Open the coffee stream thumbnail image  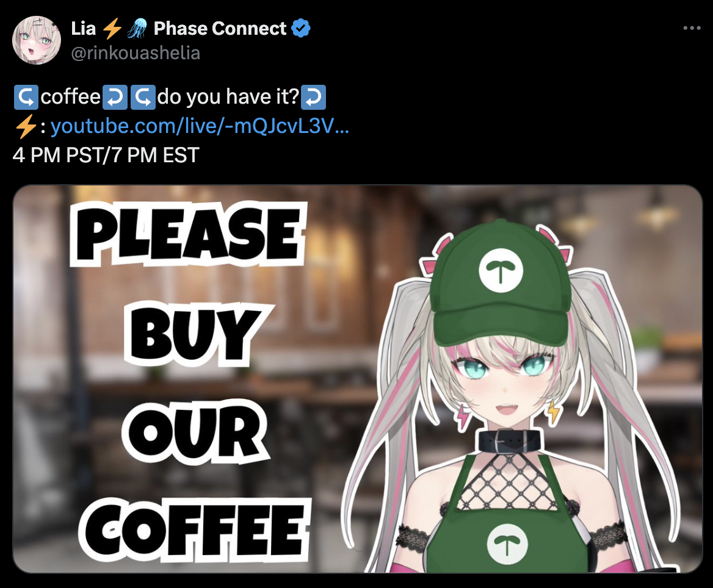(358, 379)
